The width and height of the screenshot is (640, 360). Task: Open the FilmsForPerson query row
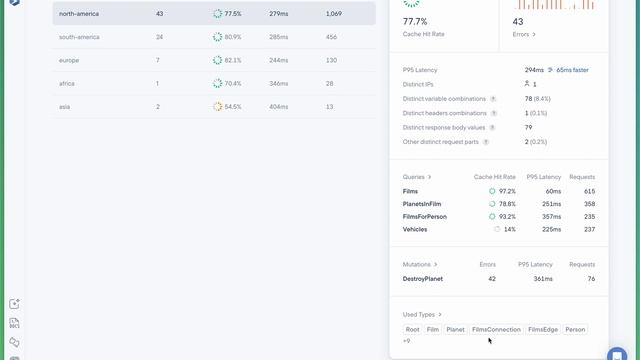point(499,216)
